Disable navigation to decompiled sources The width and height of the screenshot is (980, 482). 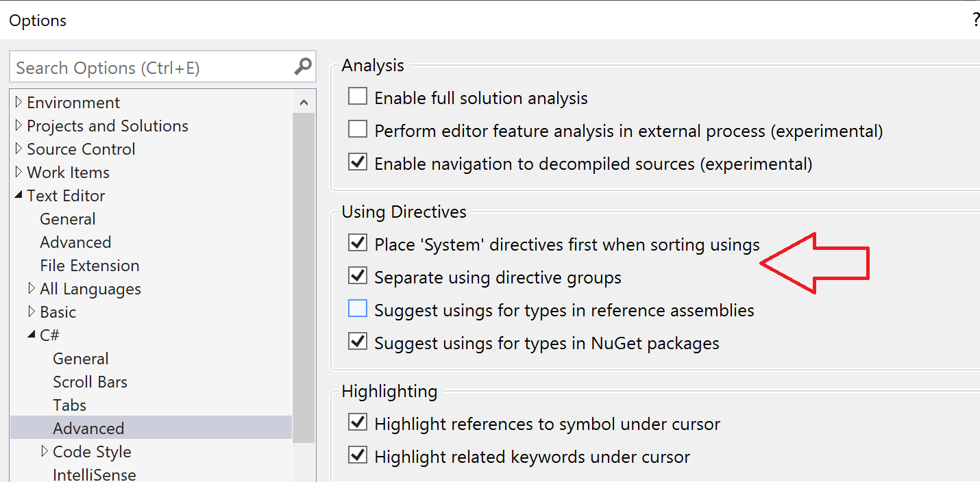[356, 163]
